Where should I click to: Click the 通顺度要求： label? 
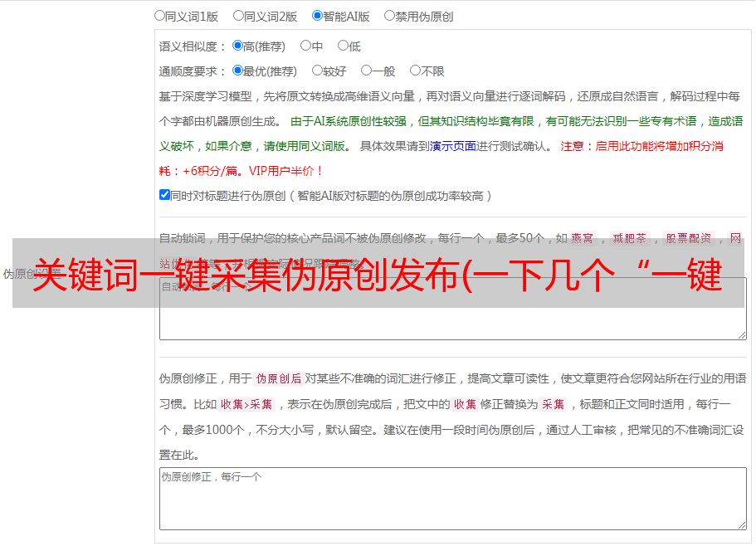click(193, 71)
